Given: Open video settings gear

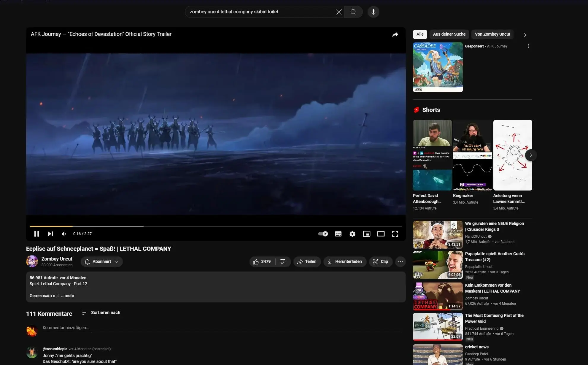Looking at the screenshot, I should click(x=352, y=234).
